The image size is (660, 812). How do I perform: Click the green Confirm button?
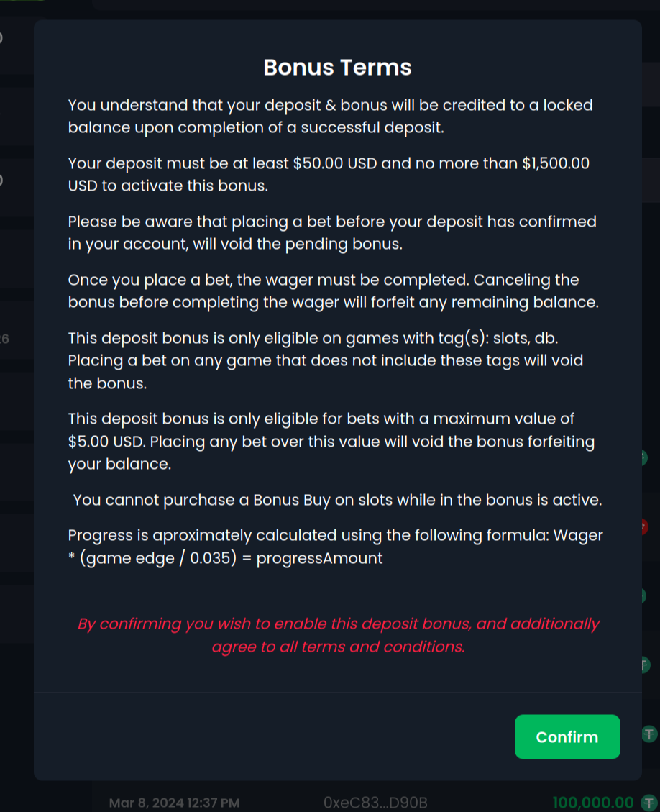click(x=567, y=736)
